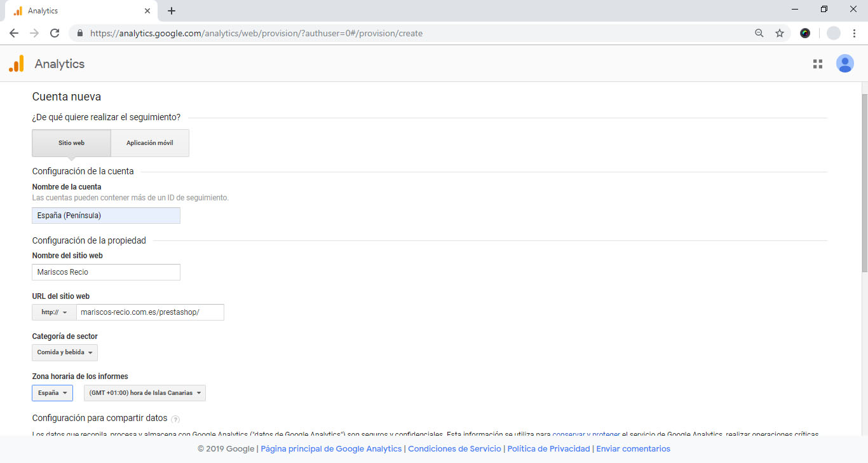Select Aplicación móvil tracking option
This screenshot has height=463, width=868.
(150, 143)
